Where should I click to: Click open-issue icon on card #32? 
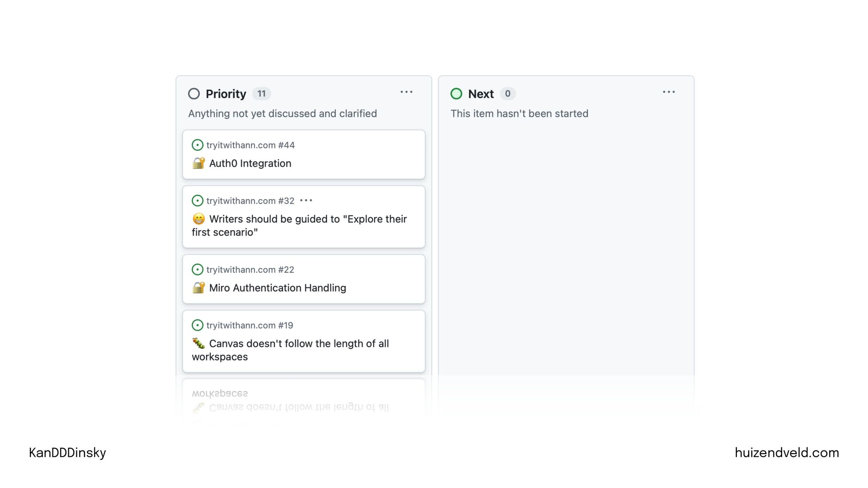click(198, 201)
